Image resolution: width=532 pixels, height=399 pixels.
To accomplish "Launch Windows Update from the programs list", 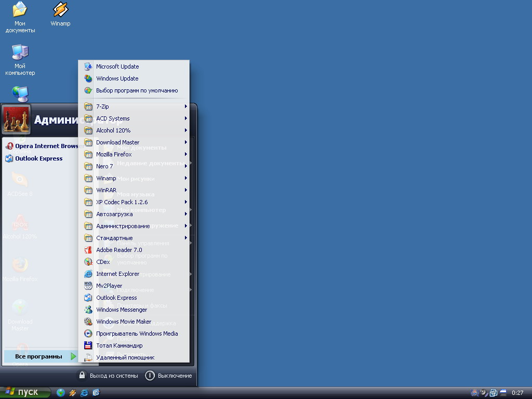I will [134, 78].
